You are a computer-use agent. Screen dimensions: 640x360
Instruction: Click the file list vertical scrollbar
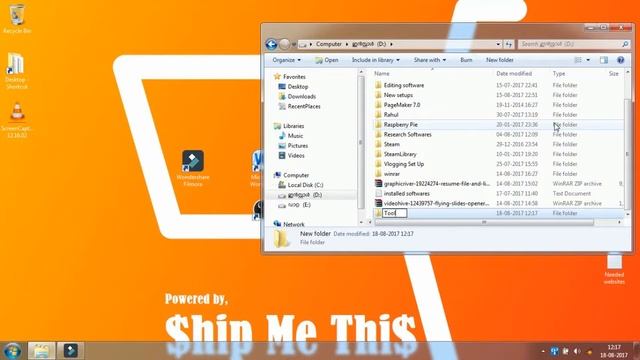click(x=627, y=153)
